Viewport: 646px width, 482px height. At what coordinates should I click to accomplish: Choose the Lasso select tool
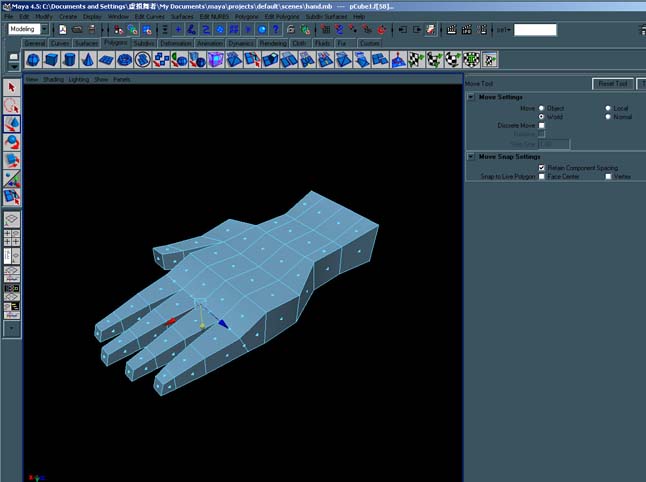(12, 106)
